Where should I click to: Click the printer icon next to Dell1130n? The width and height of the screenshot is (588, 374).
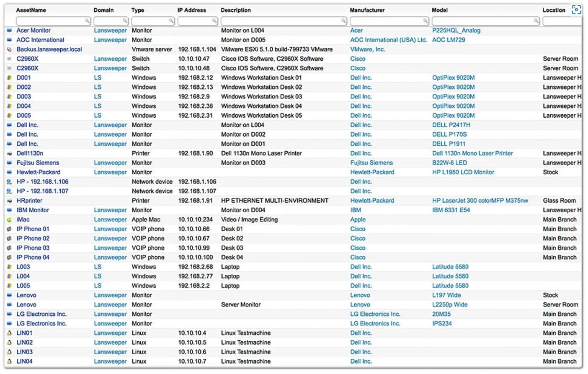(9, 154)
